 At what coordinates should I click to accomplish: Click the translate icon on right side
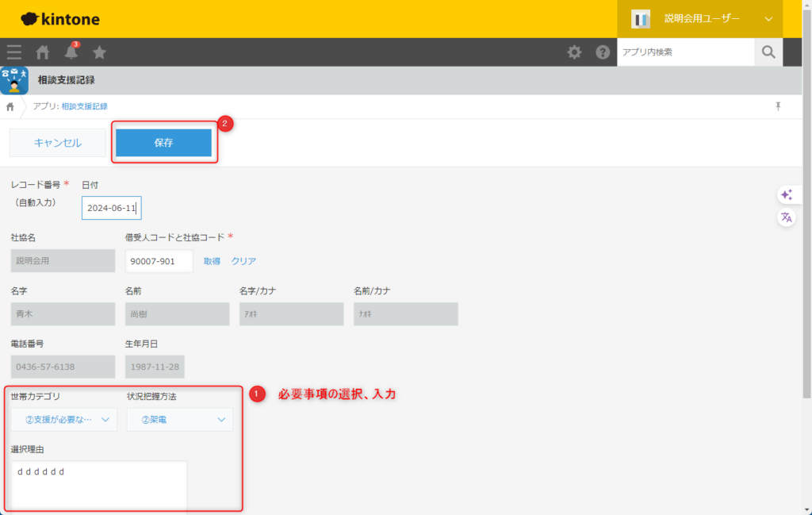[786, 217]
